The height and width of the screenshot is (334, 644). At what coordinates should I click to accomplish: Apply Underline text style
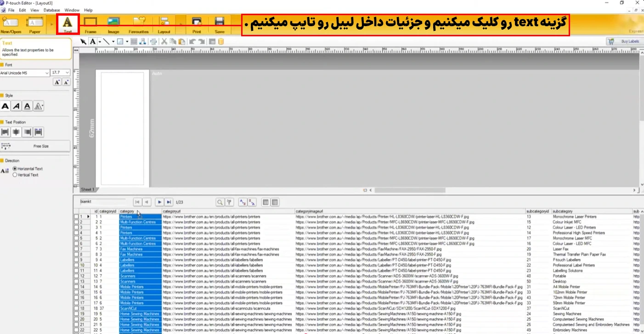coord(28,107)
